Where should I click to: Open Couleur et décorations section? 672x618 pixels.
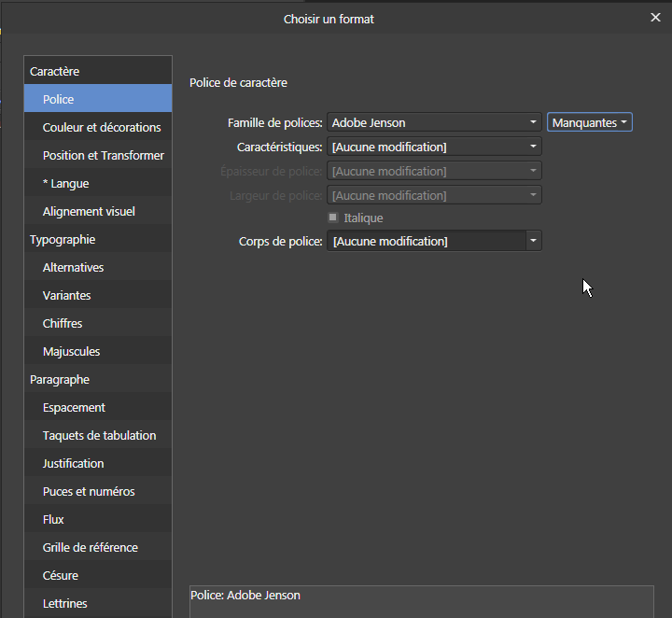[x=98, y=127]
